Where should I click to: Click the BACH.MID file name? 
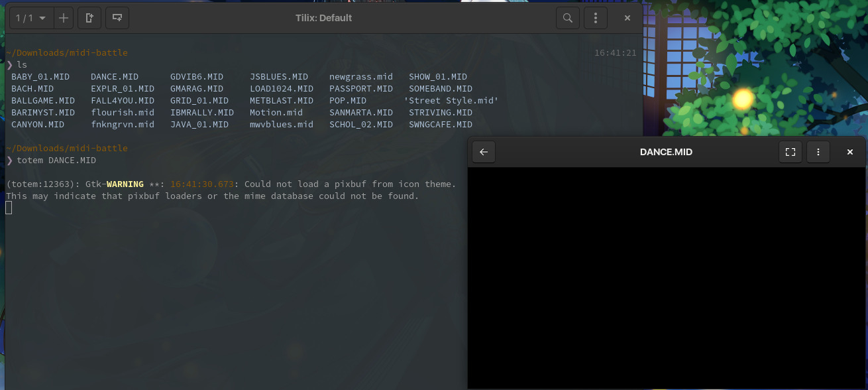tap(32, 89)
